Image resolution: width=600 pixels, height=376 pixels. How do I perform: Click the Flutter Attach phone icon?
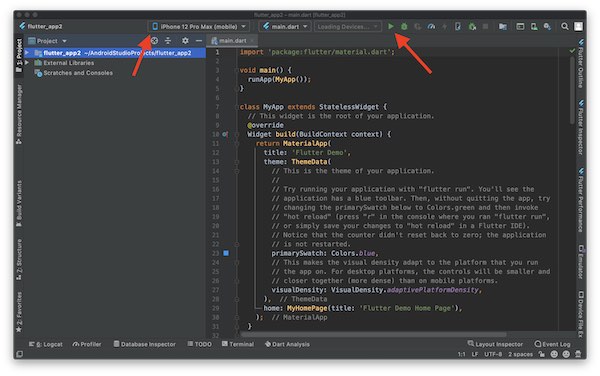(x=458, y=26)
